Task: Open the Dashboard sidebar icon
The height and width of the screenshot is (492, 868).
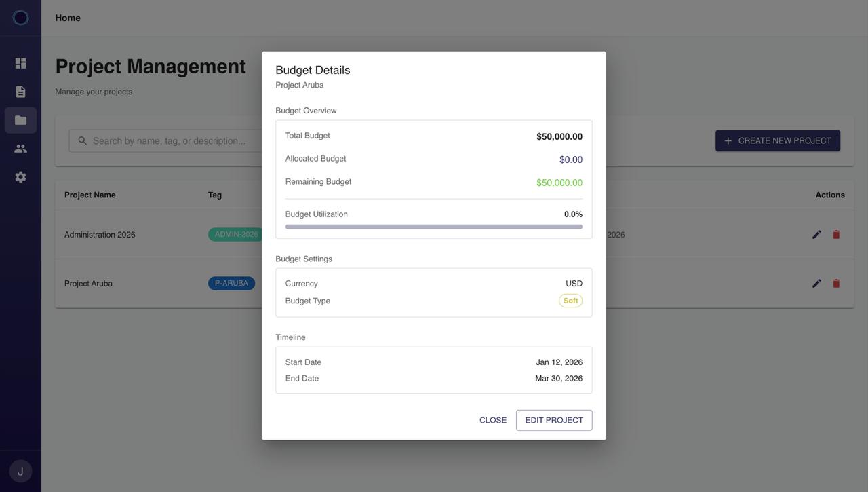Action: click(x=20, y=63)
